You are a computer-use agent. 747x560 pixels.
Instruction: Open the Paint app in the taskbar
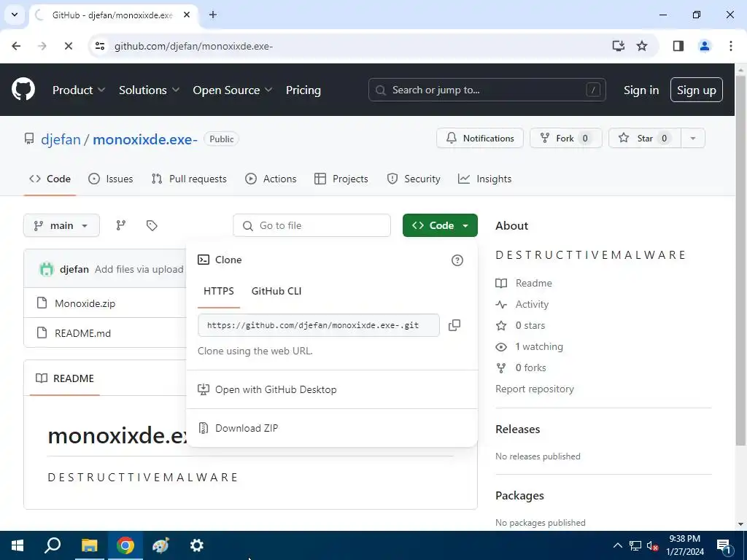coord(160,545)
